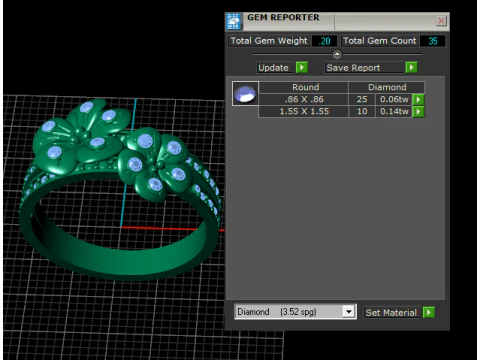Click the Gem Reporter panel icon
480x360 pixels.
coord(233,21)
